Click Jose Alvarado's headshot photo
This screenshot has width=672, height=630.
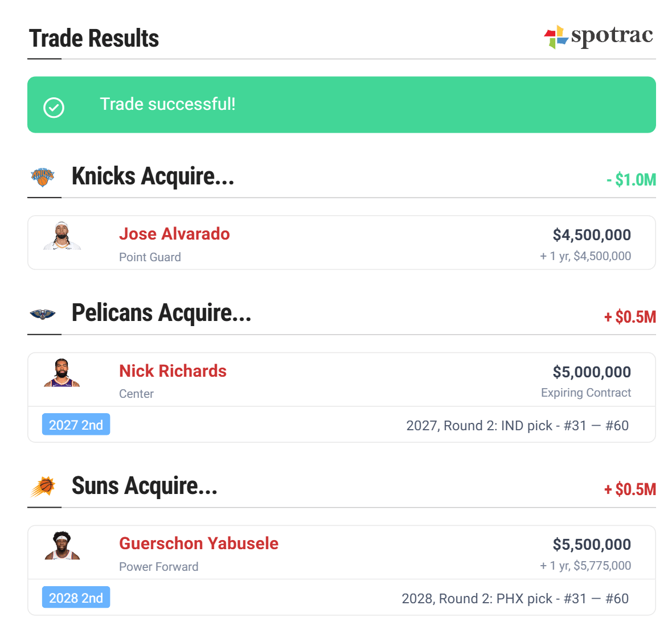[x=62, y=236]
